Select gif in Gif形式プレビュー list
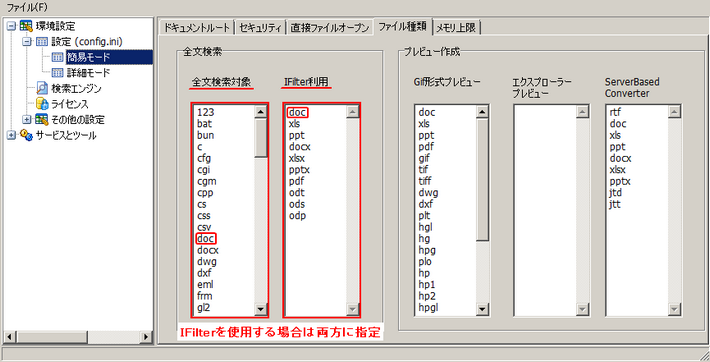The image size is (710, 362). point(424,158)
